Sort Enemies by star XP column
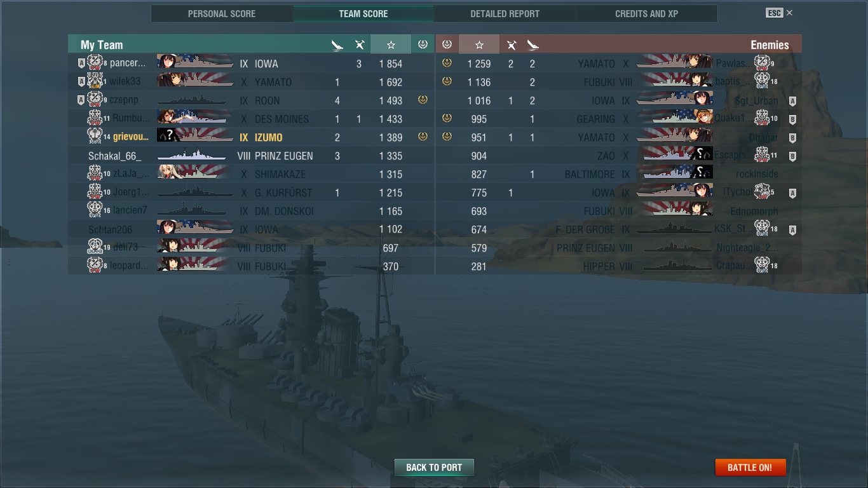Viewport: 868px width, 488px height. pyautogui.click(x=479, y=44)
